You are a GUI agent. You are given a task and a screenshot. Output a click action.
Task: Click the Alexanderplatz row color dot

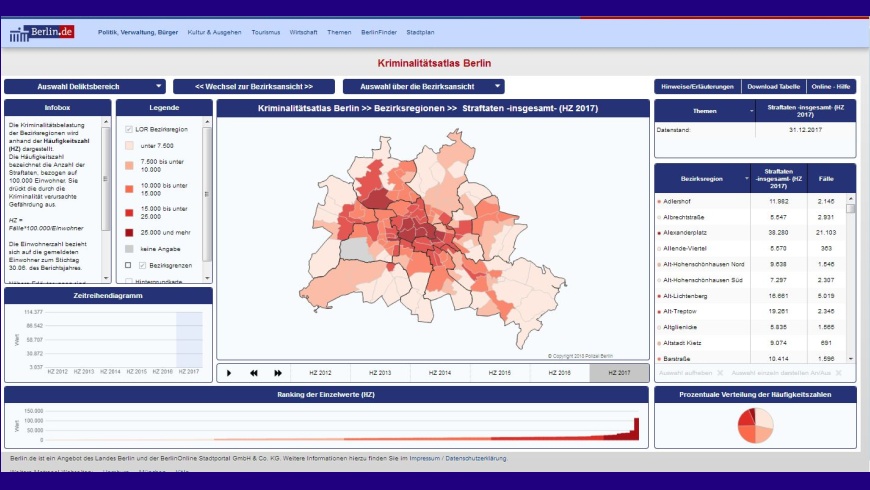tap(659, 232)
